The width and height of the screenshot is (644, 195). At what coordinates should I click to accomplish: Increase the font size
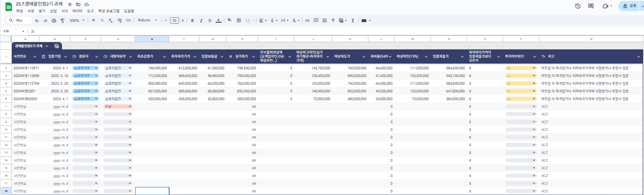point(183,20)
